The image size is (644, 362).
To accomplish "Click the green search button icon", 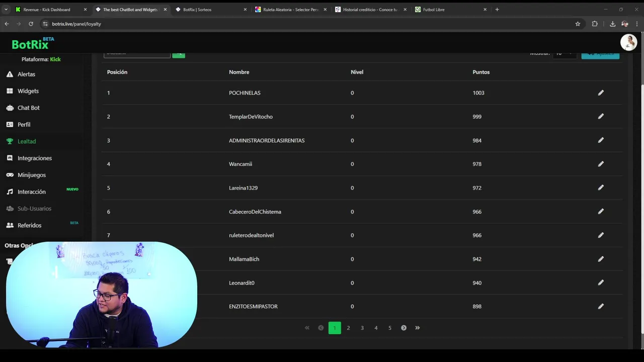I will (x=179, y=55).
